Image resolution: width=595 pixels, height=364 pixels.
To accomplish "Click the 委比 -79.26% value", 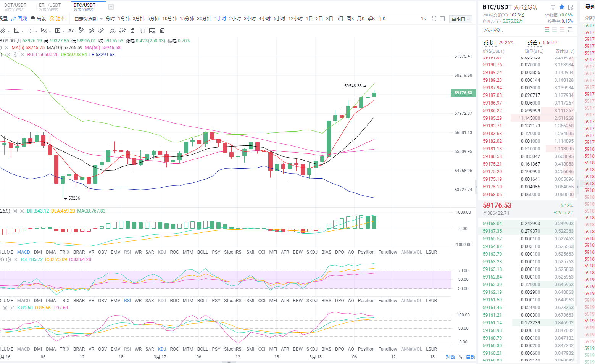I will pos(505,43).
